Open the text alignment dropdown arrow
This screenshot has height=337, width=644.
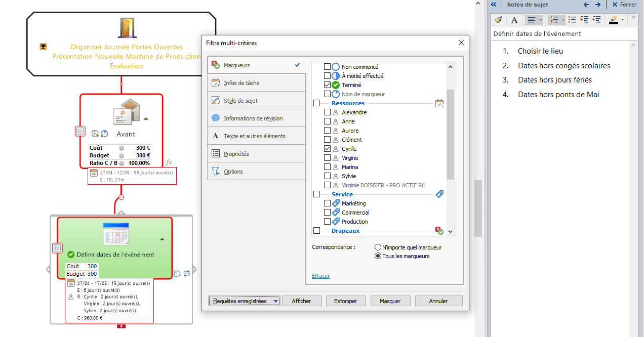coord(541,20)
